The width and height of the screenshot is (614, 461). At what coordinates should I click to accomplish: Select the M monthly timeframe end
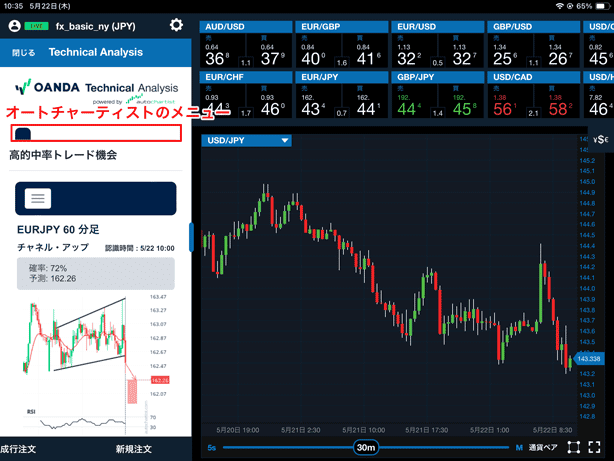[x=519, y=448]
